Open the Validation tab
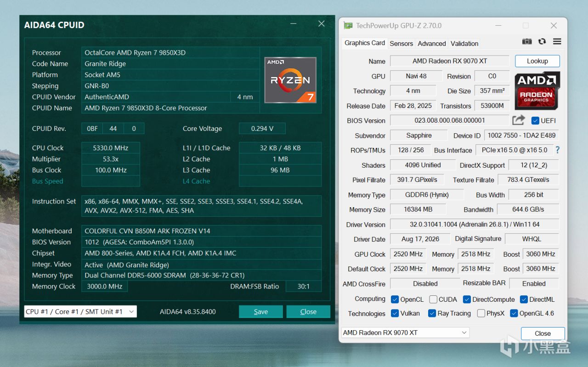Screen dimensions: 588x367 coord(464,44)
